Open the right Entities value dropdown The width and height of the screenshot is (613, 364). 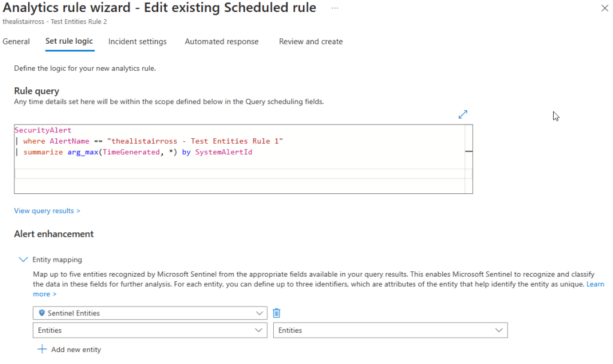coord(389,330)
